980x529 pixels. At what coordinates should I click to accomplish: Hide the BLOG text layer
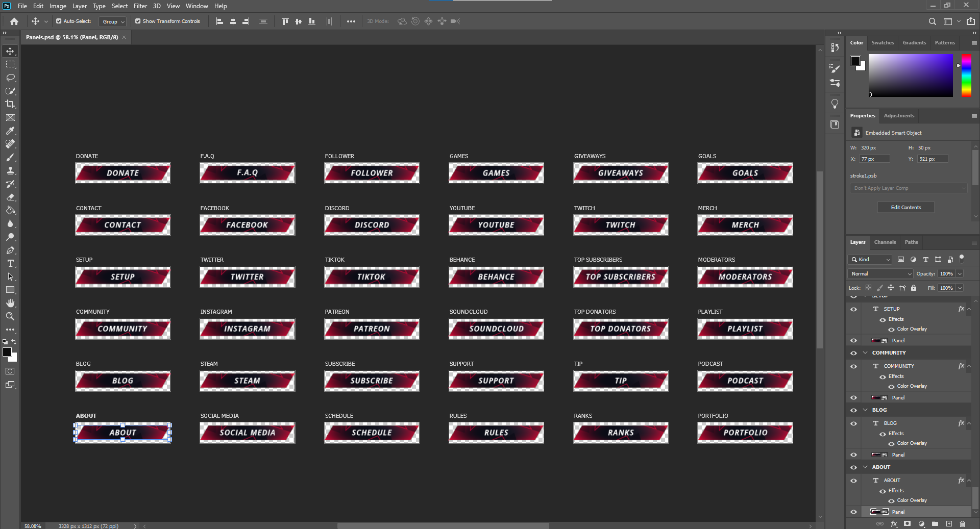853,423
